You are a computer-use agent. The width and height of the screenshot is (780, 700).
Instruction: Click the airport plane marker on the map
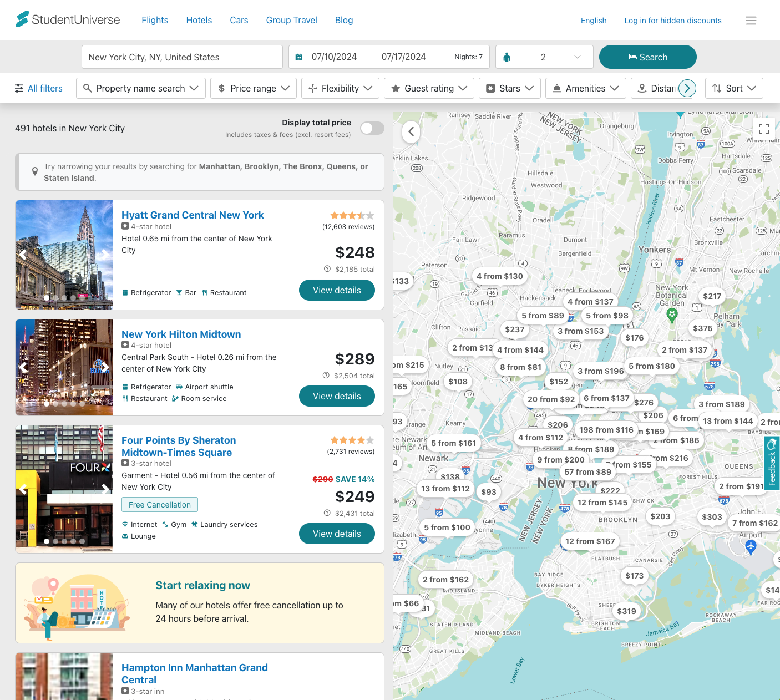click(x=751, y=547)
